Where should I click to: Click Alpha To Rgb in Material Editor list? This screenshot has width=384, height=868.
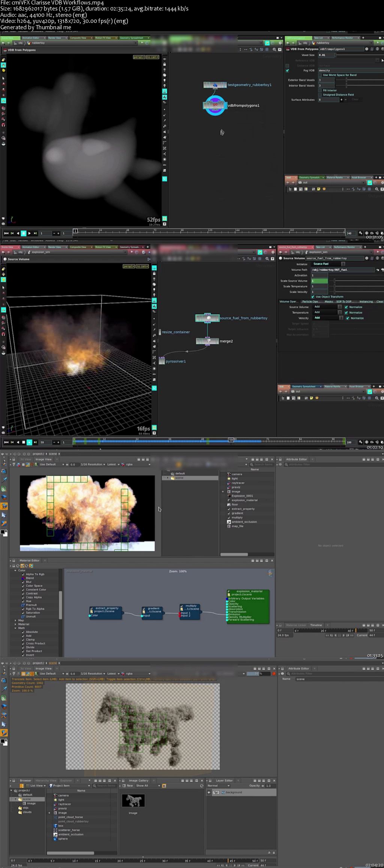(35, 574)
